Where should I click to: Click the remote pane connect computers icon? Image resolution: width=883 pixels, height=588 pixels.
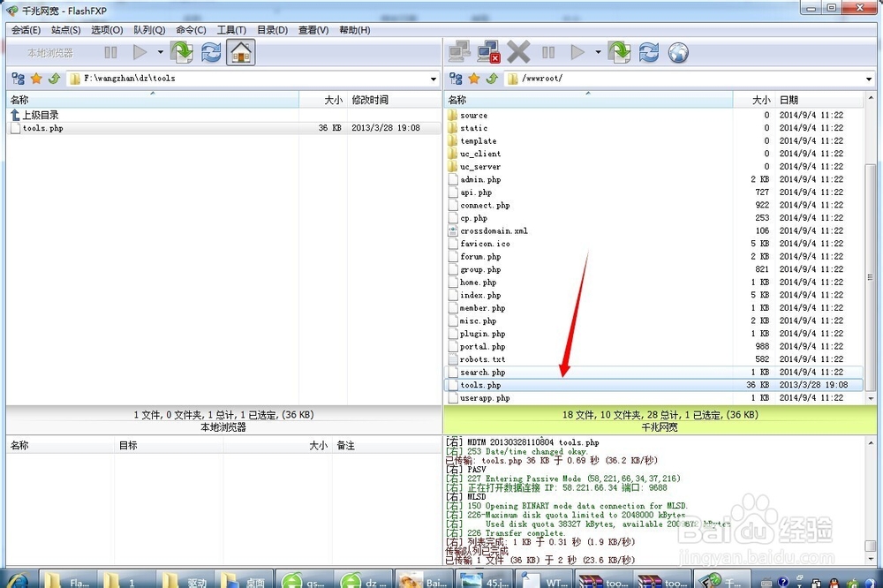[x=460, y=52]
